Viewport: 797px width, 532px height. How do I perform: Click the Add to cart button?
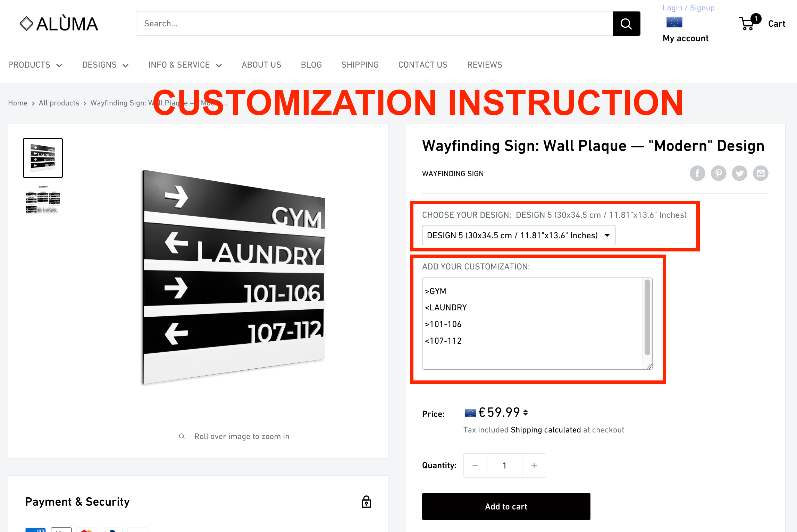coord(506,506)
